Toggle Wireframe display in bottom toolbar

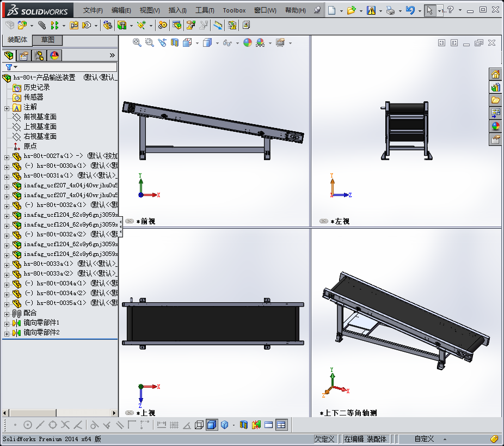tap(199, 425)
